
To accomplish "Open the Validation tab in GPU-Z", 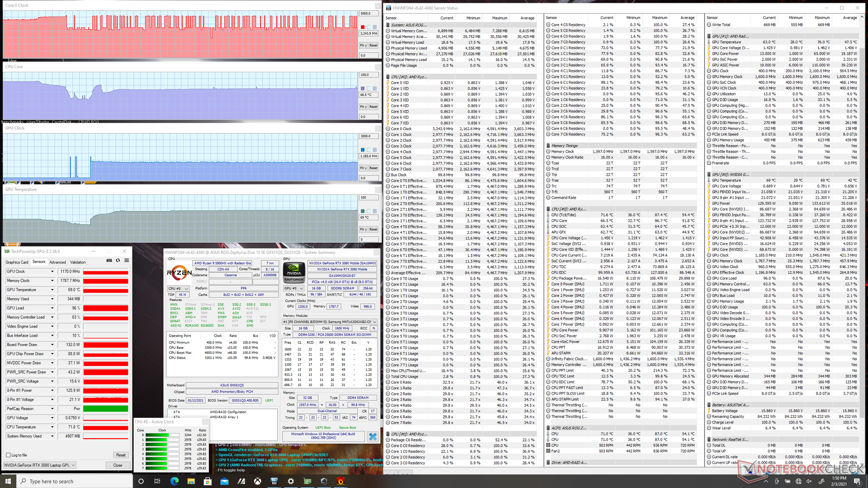I will (x=78, y=262).
